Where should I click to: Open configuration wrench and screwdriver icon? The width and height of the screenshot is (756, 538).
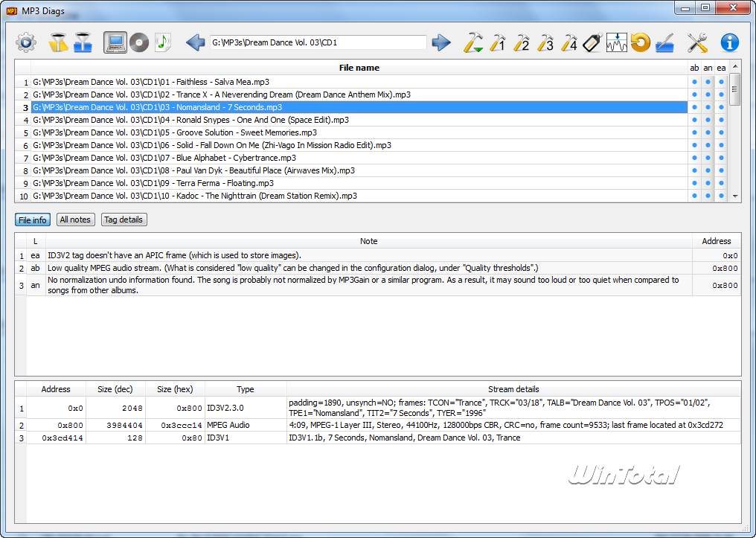click(697, 43)
